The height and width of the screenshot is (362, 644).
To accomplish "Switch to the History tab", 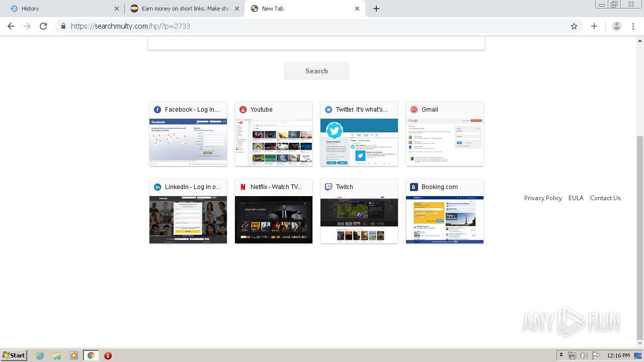I will [x=63, y=9].
